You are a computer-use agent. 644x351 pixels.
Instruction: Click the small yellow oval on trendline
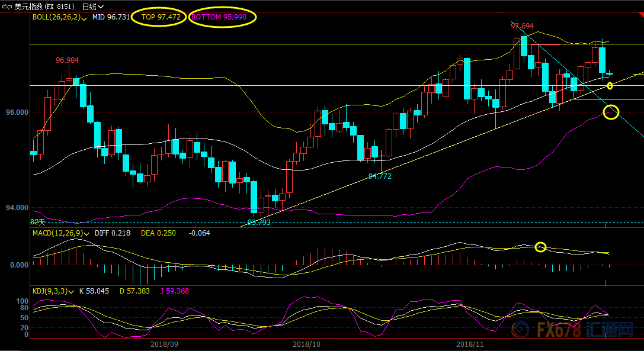point(610,86)
